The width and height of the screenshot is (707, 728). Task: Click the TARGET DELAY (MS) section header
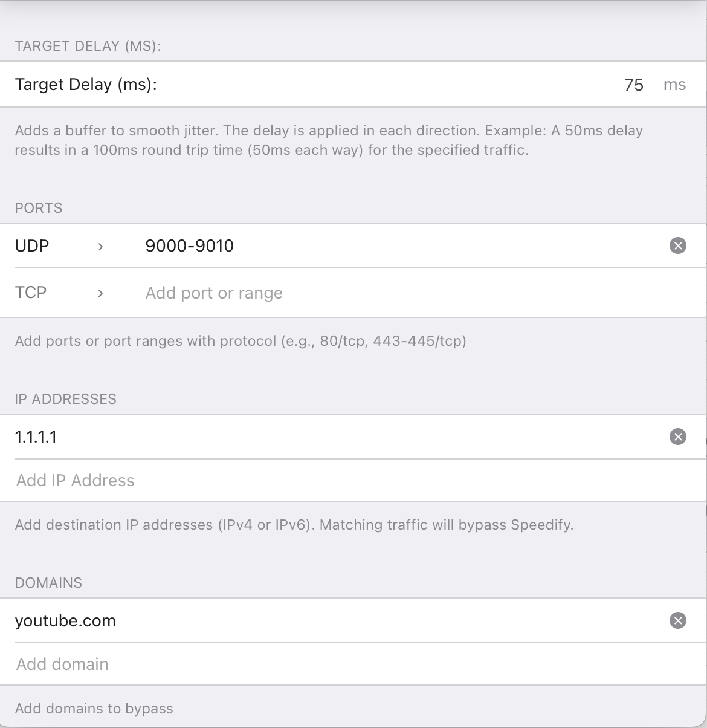(x=88, y=46)
